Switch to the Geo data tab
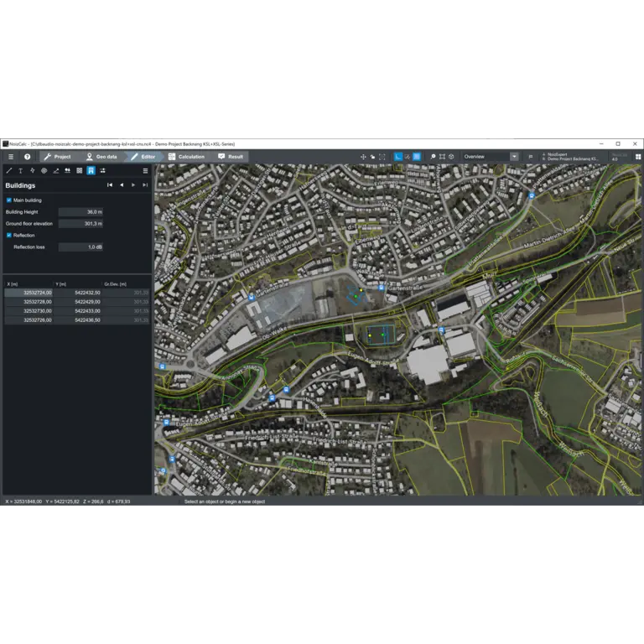The width and height of the screenshot is (644, 644). 101,157
